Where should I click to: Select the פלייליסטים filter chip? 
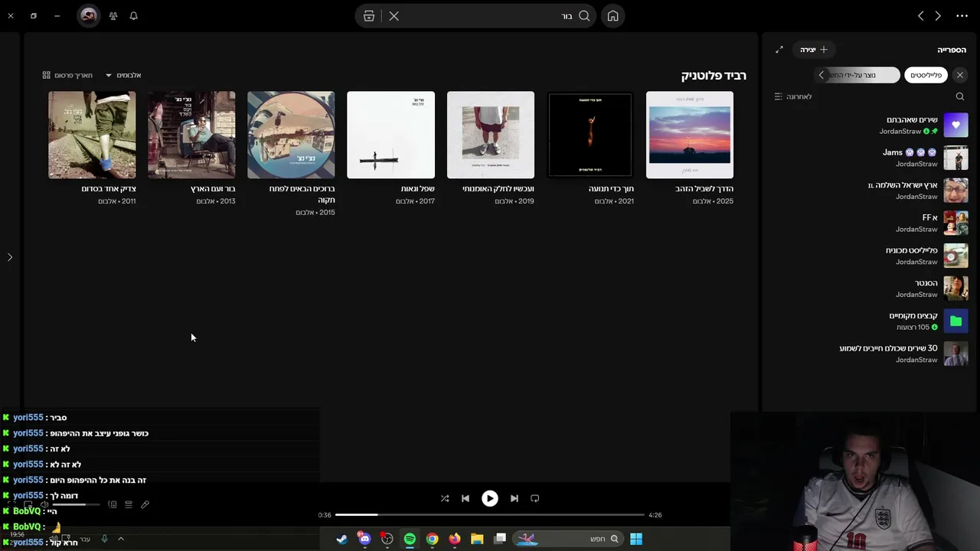pos(926,75)
